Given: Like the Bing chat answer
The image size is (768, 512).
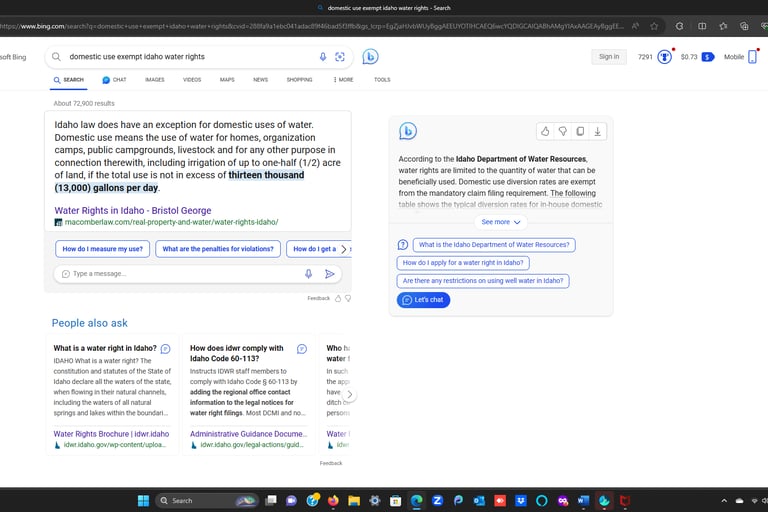Looking at the screenshot, I should point(545,131).
